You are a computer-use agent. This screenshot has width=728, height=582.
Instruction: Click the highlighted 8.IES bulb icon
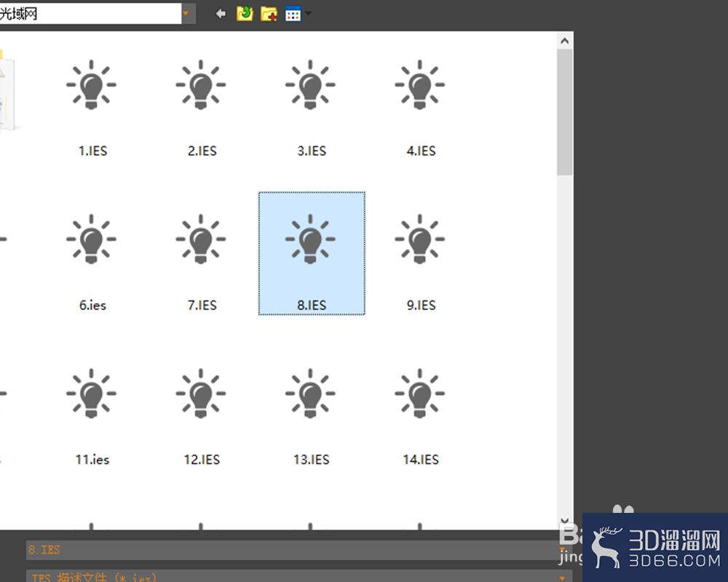point(310,239)
